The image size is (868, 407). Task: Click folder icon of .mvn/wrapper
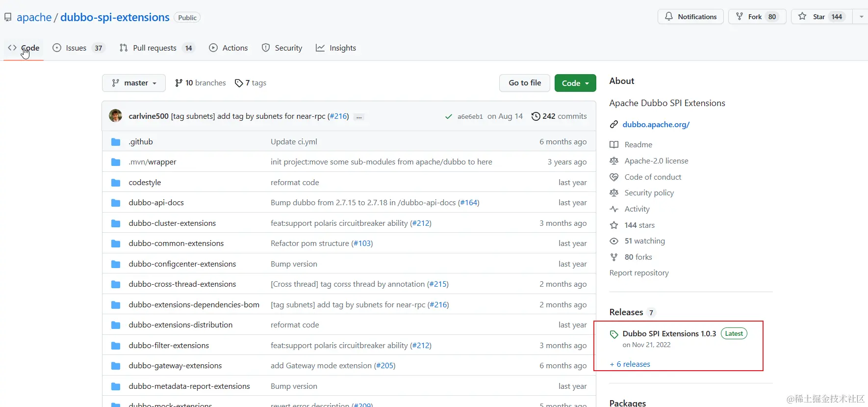pyautogui.click(x=116, y=162)
